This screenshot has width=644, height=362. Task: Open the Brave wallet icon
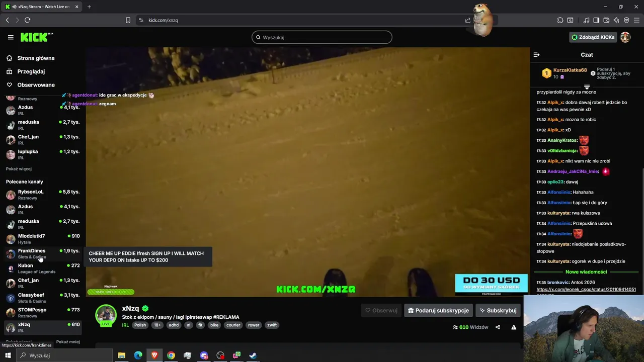[606, 20]
